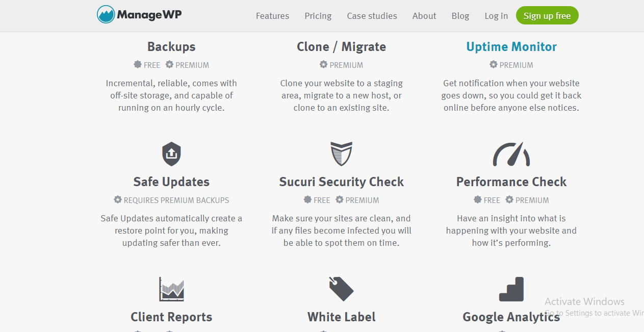Open the Features menu item
The height and width of the screenshot is (332, 644).
coord(272,16)
